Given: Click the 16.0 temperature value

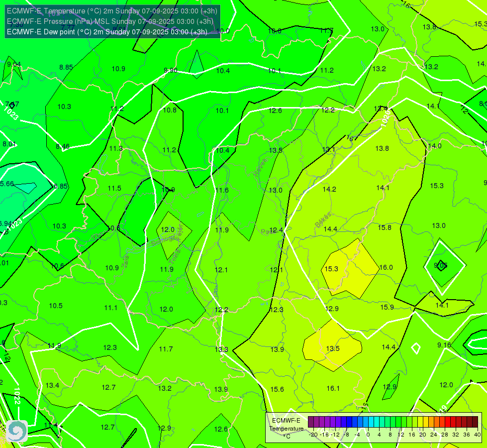Looking at the screenshot, I should coord(386,267).
